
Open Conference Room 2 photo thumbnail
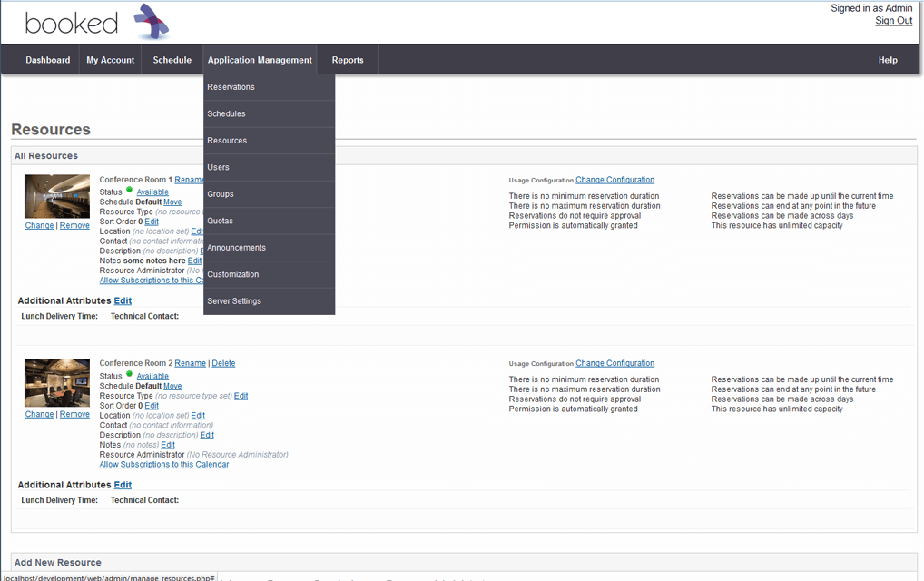click(57, 382)
